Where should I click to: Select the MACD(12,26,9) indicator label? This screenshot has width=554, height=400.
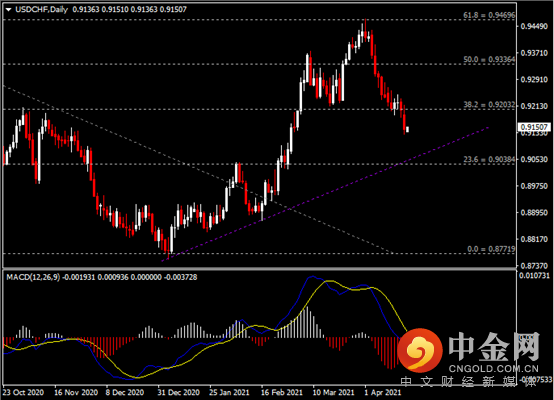[x=33, y=277]
